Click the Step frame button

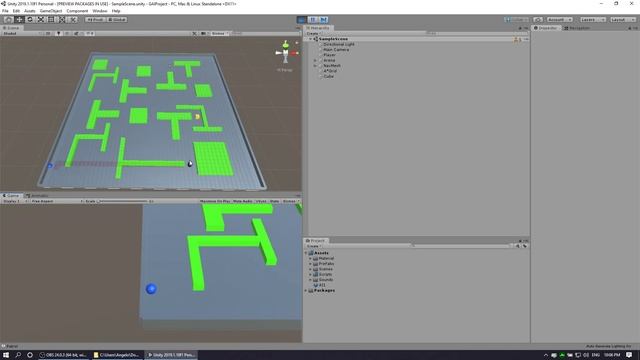(324, 20)
